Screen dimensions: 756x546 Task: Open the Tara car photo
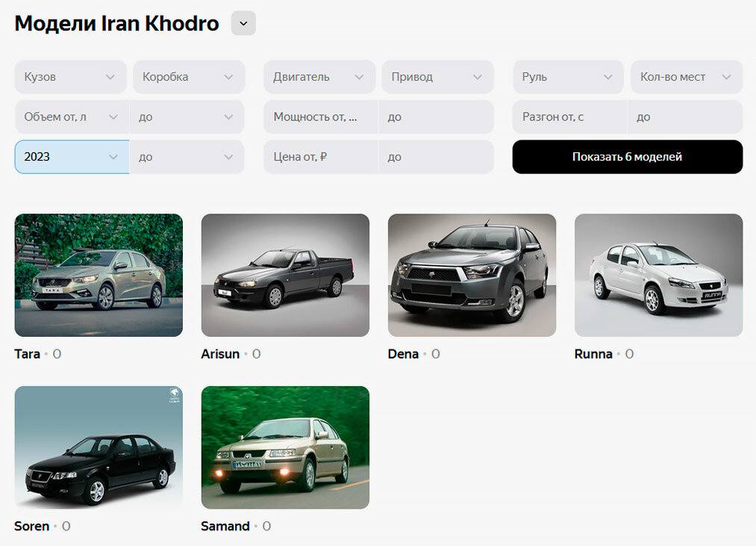tap(99, 275)
